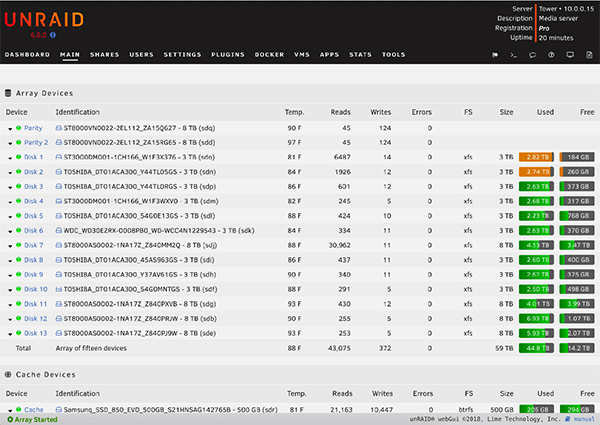
Task: Go to the Docker tab
Action: [x=269, y=54]
